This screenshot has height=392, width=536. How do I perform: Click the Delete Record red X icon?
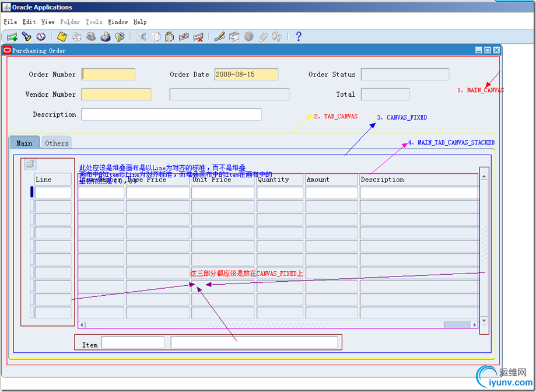[198, 37]
